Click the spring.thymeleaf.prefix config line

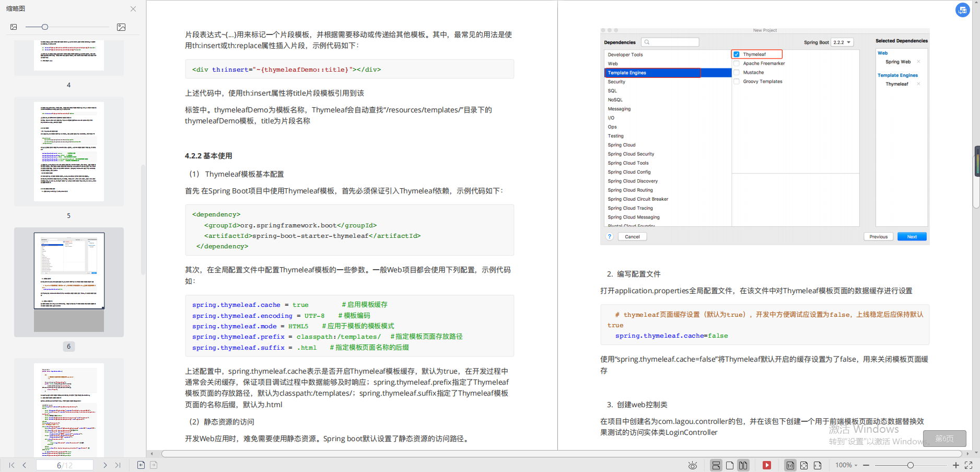(x=327, y=337)
